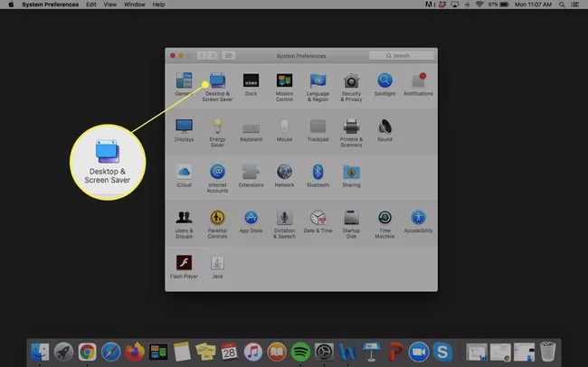Open the Help menu
588x367 pixels.
158,5
